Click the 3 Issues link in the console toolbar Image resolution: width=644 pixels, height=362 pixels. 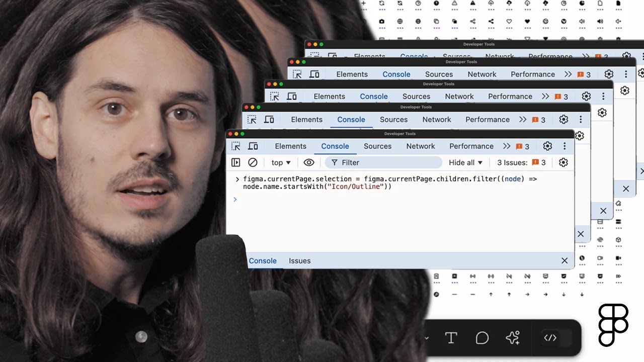[x=521, y=162]
